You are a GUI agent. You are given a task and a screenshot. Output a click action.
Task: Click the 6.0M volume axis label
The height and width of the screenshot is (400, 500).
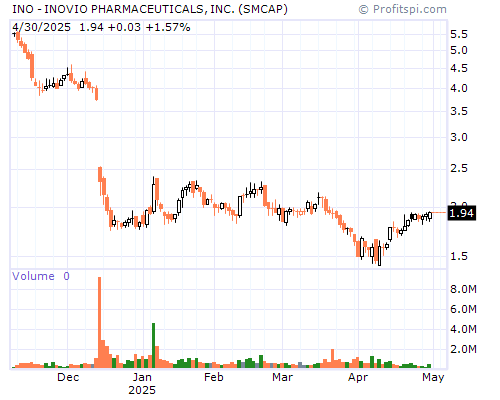point(463,309)
